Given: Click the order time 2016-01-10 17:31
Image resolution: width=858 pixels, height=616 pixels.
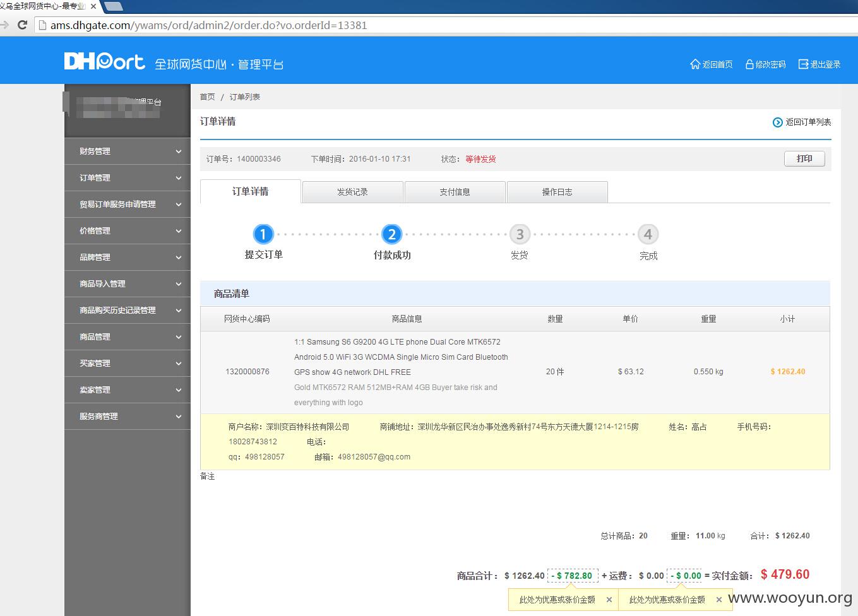Looking at the screenshot, I should pyautogui.click(x=379, y=159).
